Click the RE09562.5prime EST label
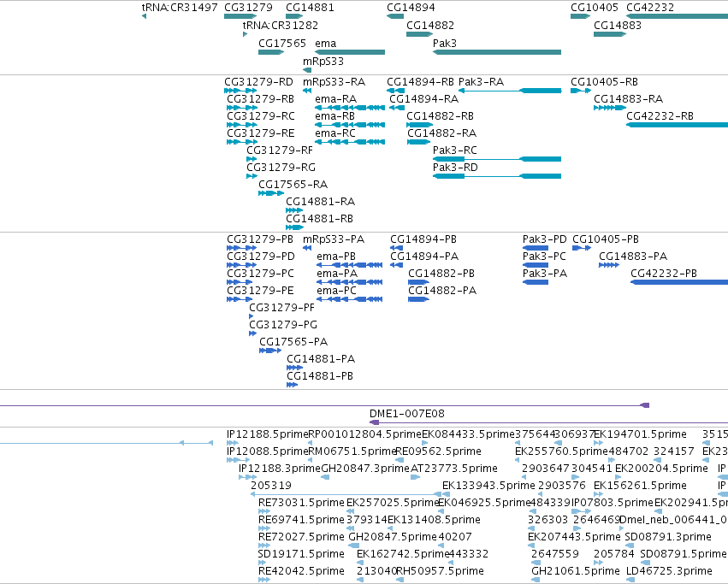 [x=438, y=451]
